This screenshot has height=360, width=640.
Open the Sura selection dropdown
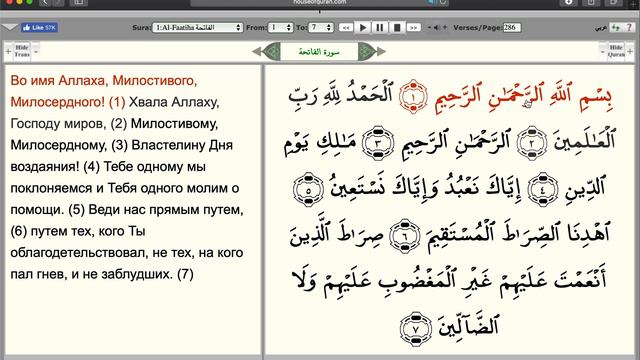click(x=198, y=27)
